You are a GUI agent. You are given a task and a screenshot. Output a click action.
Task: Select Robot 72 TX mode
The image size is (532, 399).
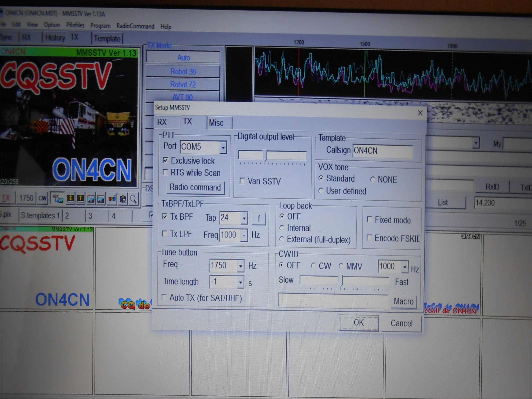point(183,85)
